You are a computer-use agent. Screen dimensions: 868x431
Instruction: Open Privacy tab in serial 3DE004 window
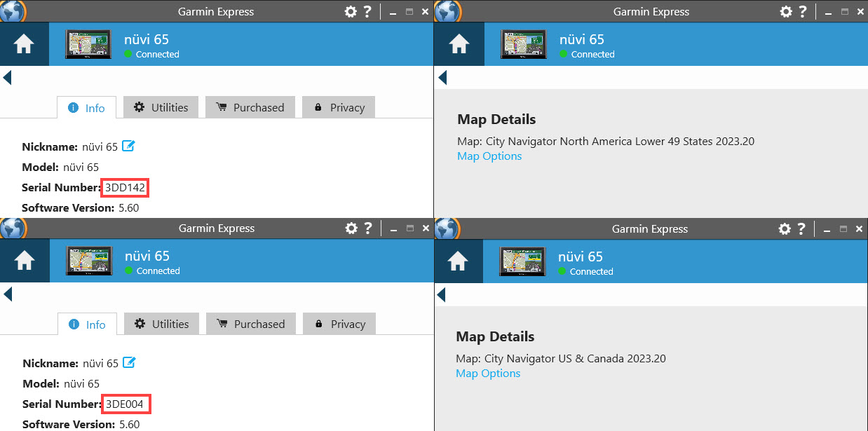339,324
